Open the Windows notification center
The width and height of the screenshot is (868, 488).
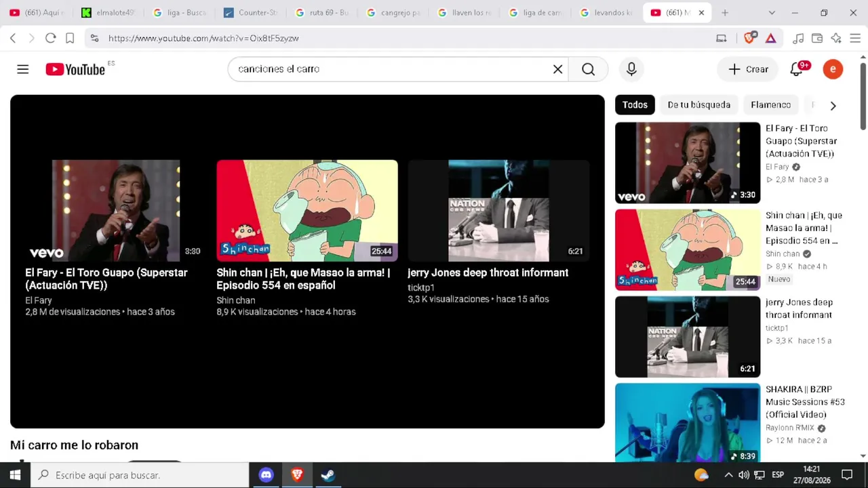847,475
